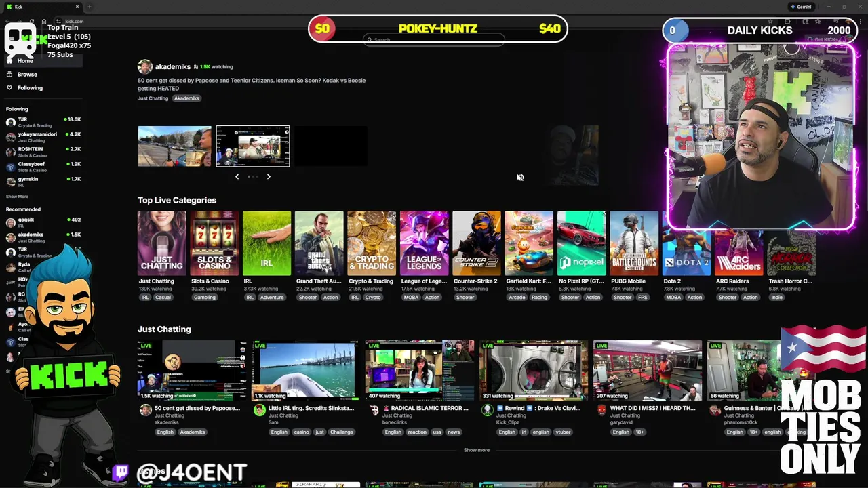Expand Just Chatting streams with Show more
Image resolution: width=868 pixels, height=488 pixels.
476,450
